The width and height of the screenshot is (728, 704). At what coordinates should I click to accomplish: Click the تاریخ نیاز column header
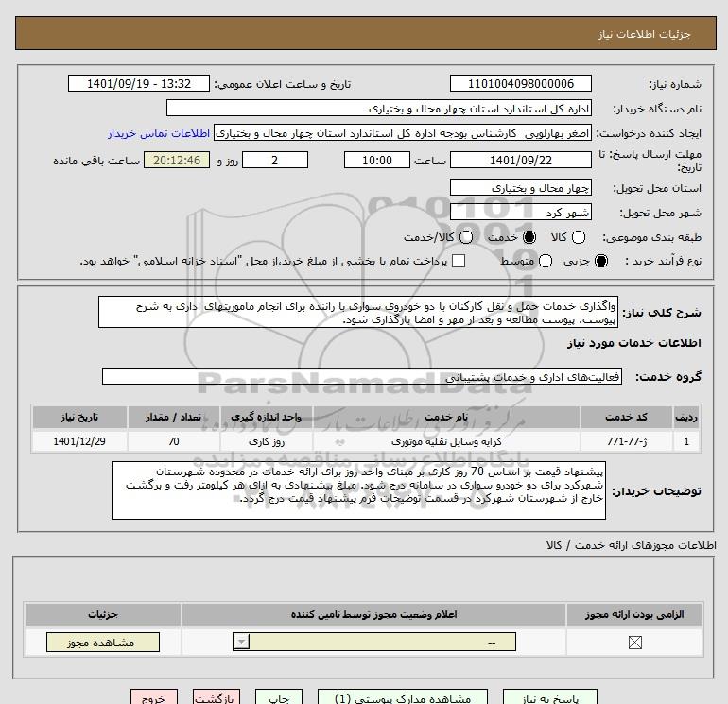tap(78, 417)
